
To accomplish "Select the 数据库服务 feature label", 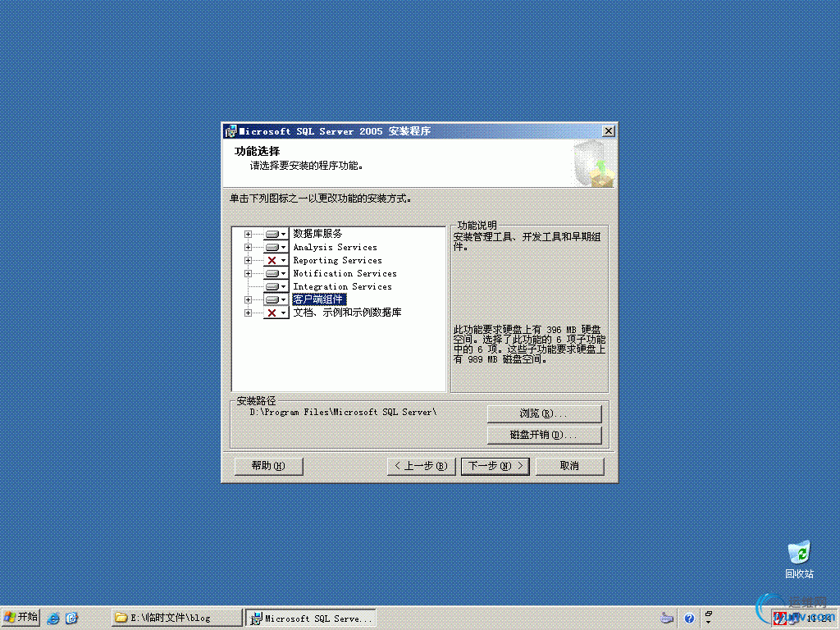I will point(317,234).
